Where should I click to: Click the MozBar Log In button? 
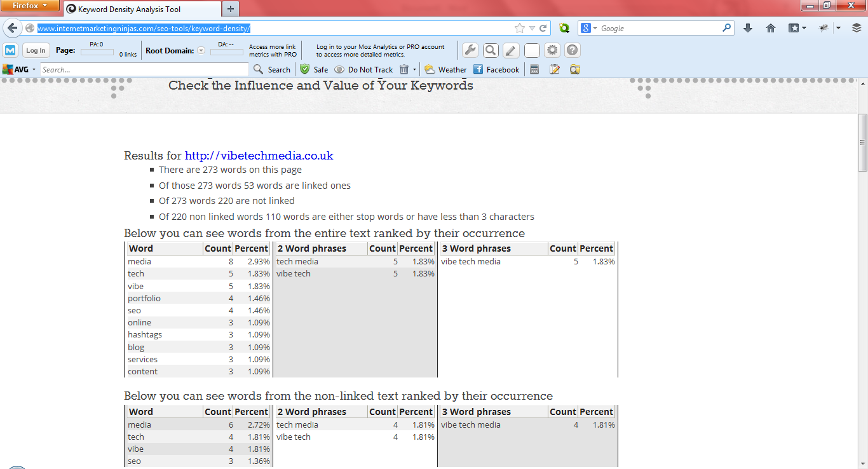[36, 50]
